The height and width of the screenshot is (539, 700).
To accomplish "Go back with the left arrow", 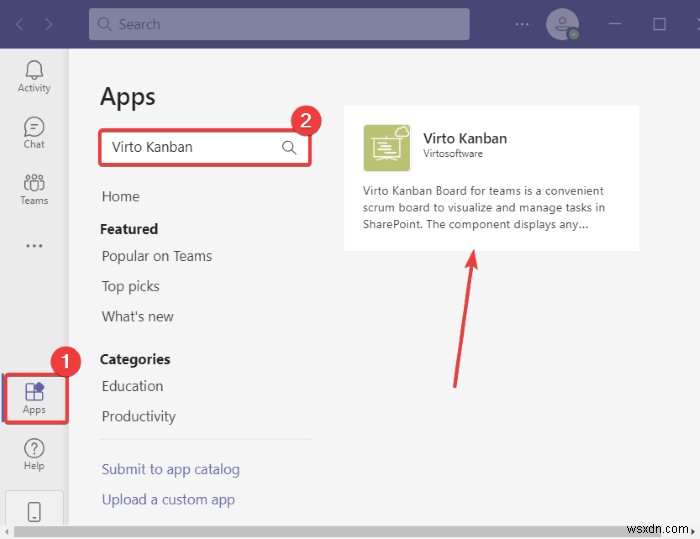I will click(20, 24).
